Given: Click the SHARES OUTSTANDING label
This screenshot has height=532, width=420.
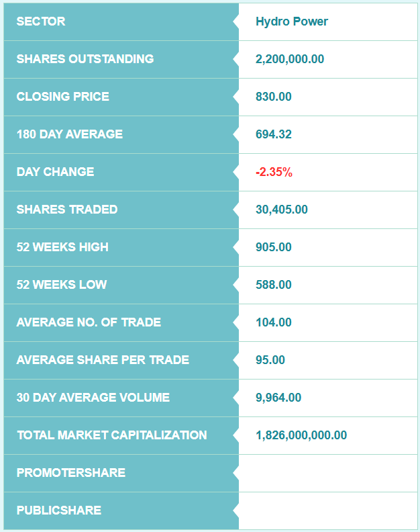Looking at the screenshot, I should coord(85,59).
